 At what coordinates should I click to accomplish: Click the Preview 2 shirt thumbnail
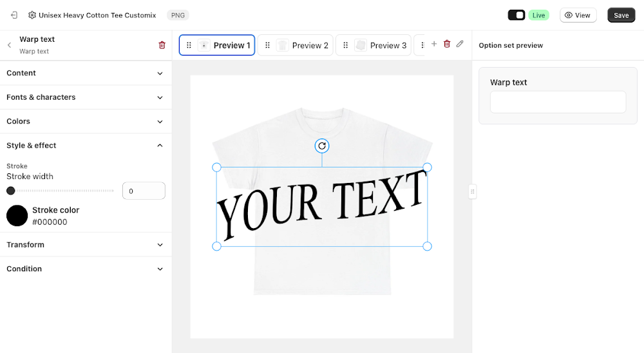(x=282, y=45)
